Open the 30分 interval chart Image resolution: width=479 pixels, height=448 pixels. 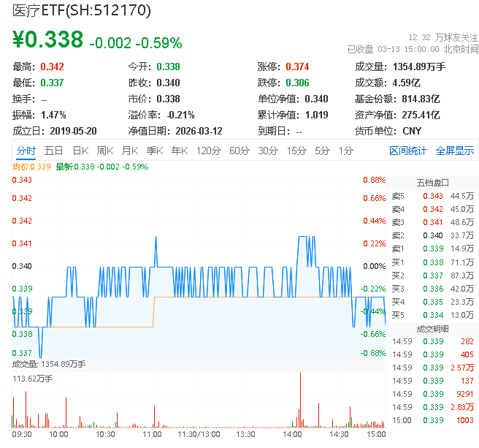click(x=267, y=151)
